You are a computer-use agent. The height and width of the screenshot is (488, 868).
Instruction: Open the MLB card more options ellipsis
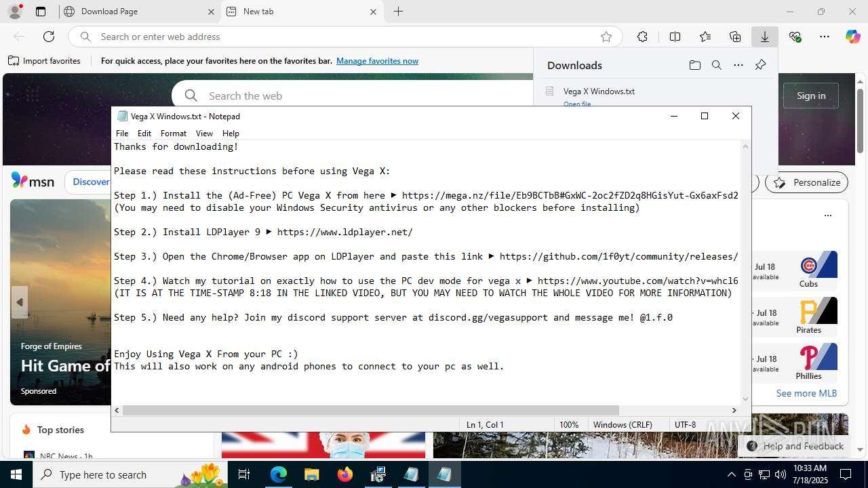827,216
